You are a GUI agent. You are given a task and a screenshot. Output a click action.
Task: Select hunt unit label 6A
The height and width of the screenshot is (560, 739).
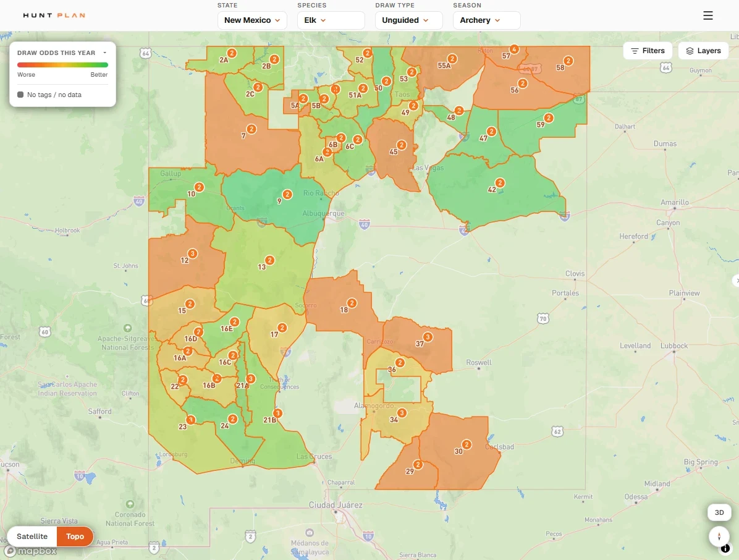319,159
